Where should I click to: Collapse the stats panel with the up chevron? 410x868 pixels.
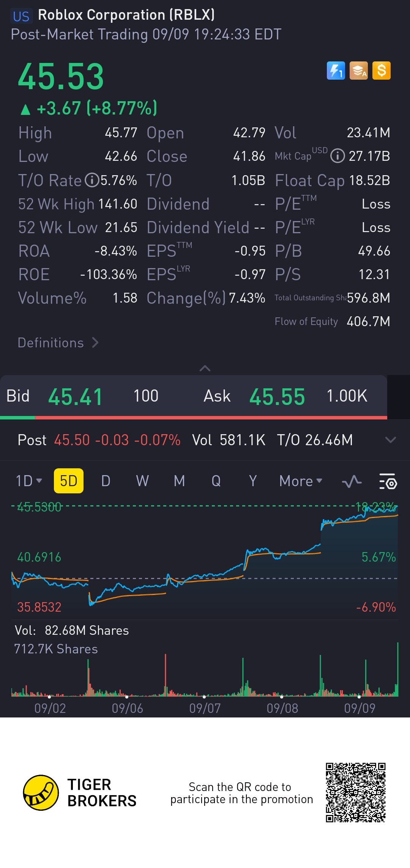point(205,368)
